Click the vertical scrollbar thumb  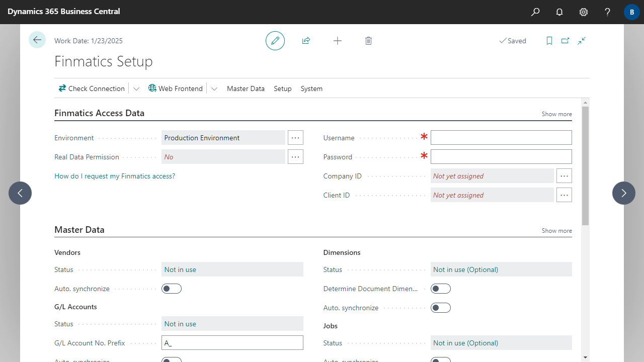pos(585,166)
